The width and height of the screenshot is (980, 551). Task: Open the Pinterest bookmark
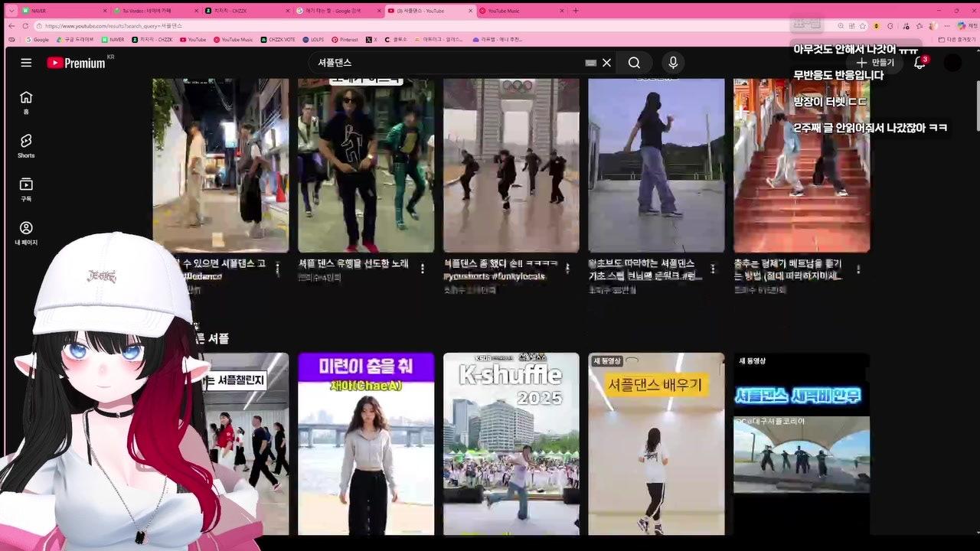click(x=345, y=39)
